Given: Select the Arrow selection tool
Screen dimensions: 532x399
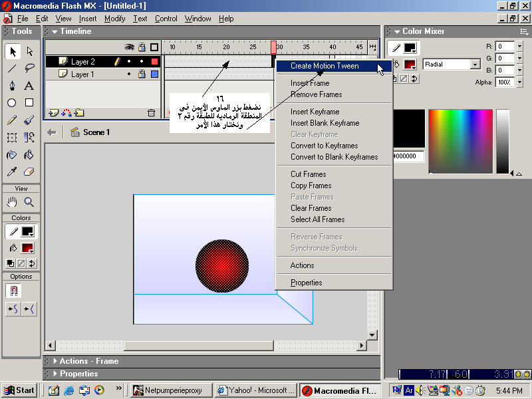Looking at the screenshot, I should pyautogui.click(x=13, y=52).
